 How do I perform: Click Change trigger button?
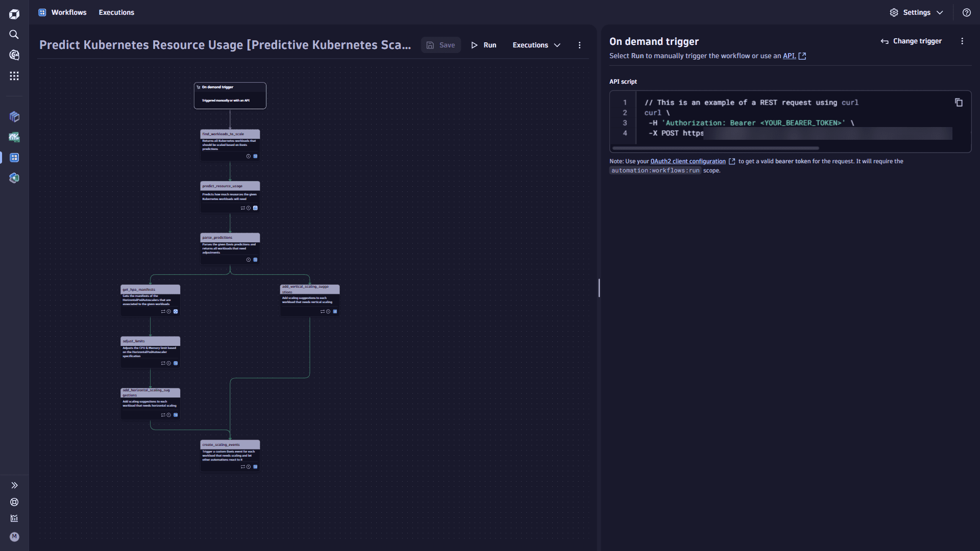pyautogui.click(x=911, y=41)
